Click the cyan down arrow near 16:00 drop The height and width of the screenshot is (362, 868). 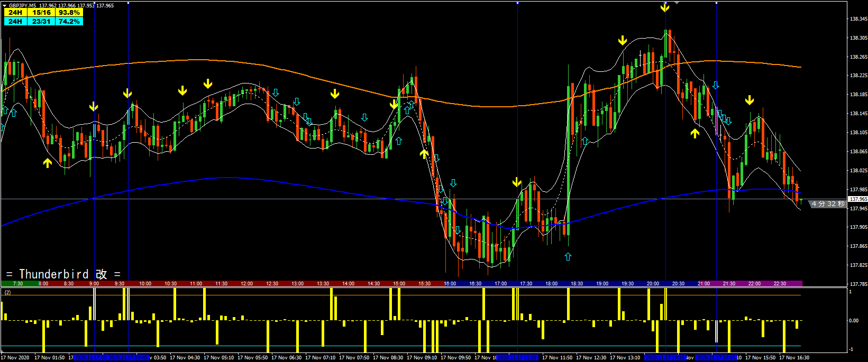click(453, 183)
